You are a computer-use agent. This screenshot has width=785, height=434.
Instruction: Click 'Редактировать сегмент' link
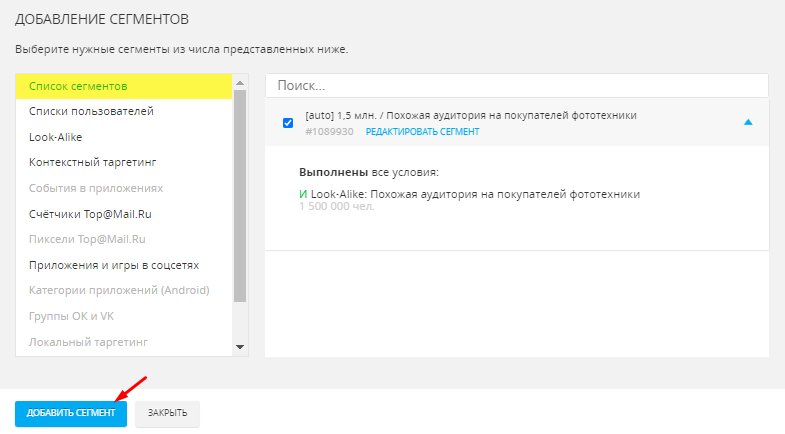point(422,132)
